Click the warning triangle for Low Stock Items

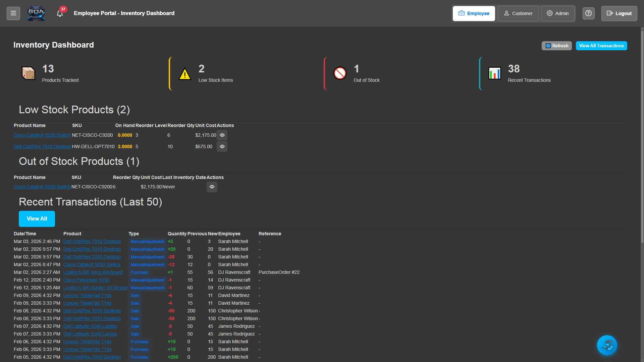(184, 74)
